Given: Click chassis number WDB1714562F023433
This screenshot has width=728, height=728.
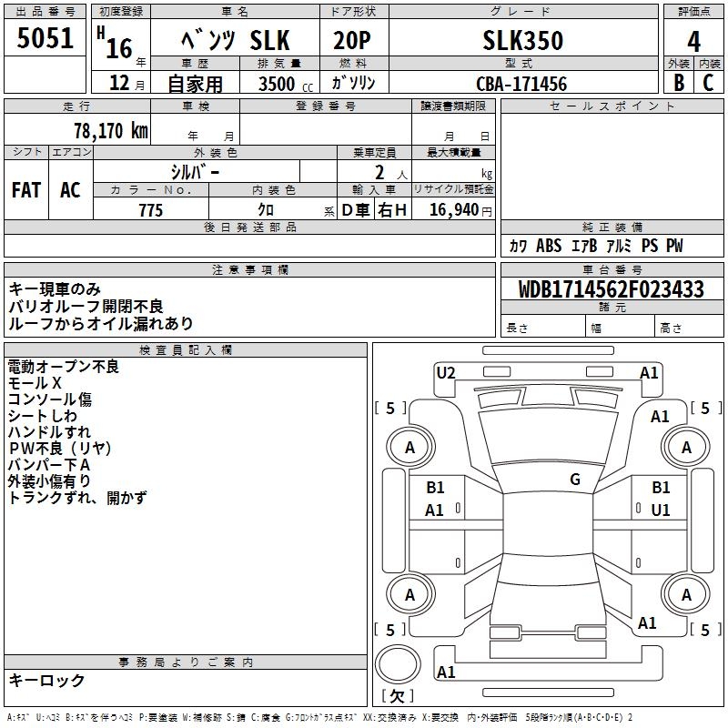Looking at the screenshot, I should point(611,290).
